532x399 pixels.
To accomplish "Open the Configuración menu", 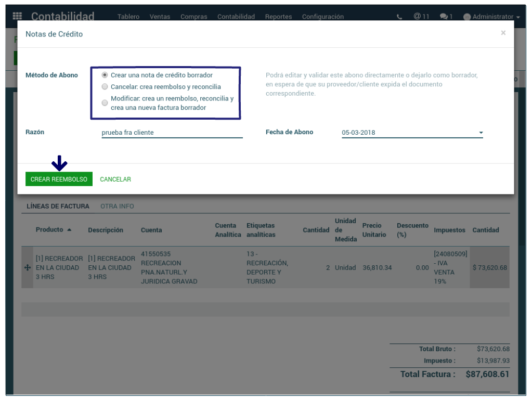I will click(322, 17).
